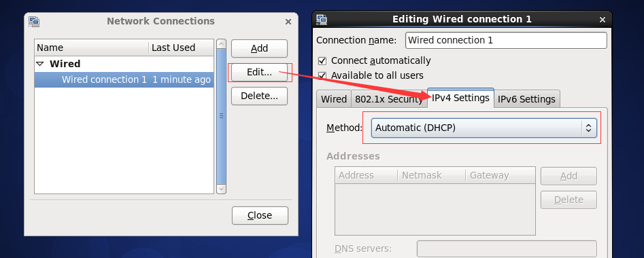Image resolution: width=644 pixels, height=258 pixels.
Task: Click the Method combo box arrow spinner
Action: tap(588, 128)
